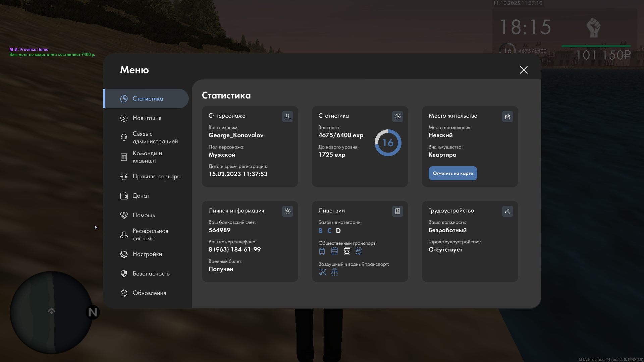Click the house icon in Место жительства card
Viewport: 644px width, 362px height.
[507, 116]
